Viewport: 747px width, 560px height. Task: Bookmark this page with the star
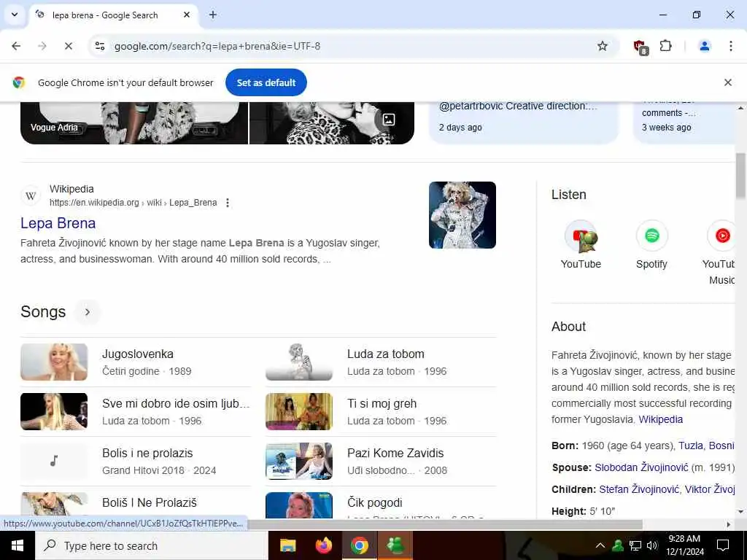click(603, 46)
